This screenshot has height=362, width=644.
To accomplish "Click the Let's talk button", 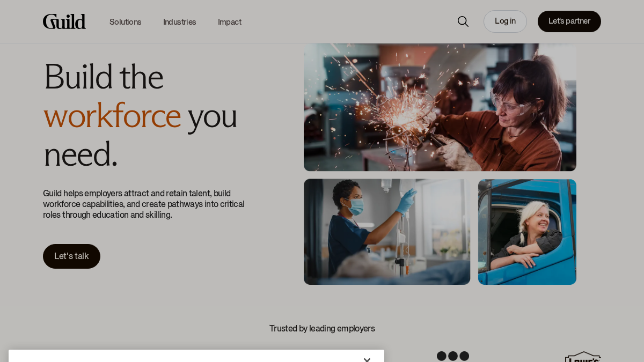I will point(71,256).
